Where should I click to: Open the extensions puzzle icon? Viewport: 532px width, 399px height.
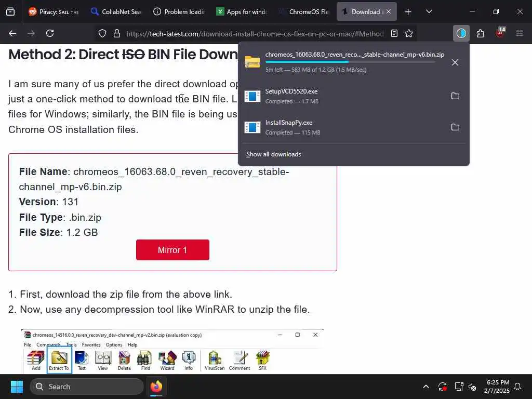(480, 33)
